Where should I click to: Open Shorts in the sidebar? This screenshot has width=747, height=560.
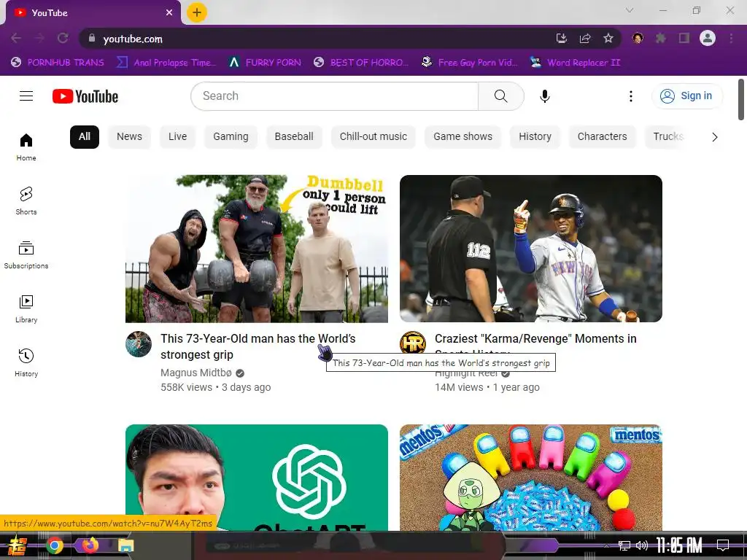[x=26, y=201]
